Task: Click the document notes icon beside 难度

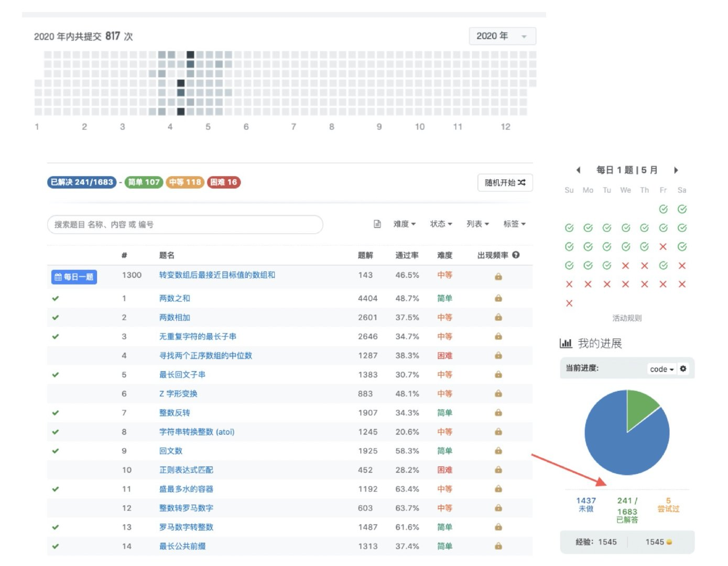Action: point(377,224)
